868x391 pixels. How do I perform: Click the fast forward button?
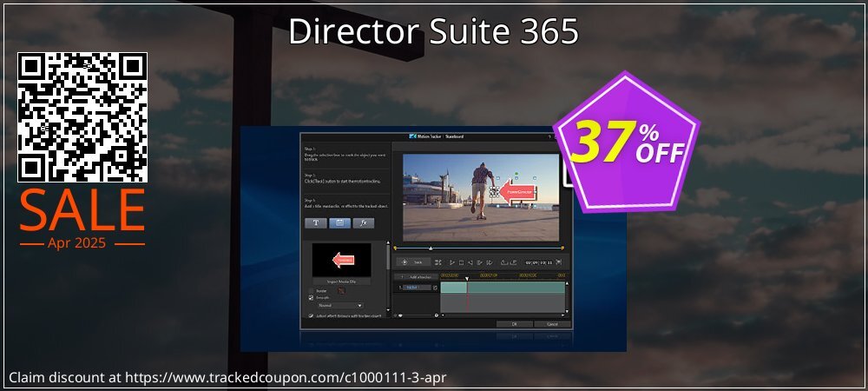[x=490, y=262]
